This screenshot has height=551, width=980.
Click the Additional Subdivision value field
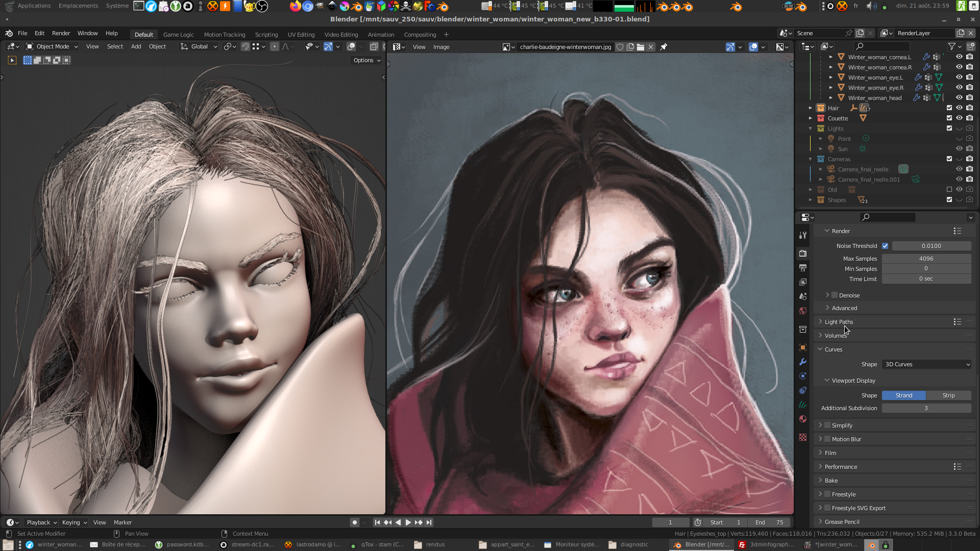point(926,408)
